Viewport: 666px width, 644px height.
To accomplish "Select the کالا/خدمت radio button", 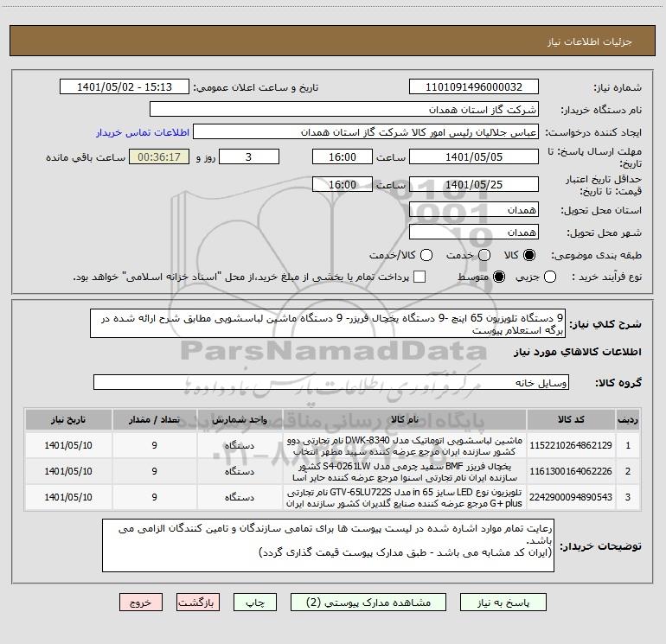I will click(x=426, y=255).
